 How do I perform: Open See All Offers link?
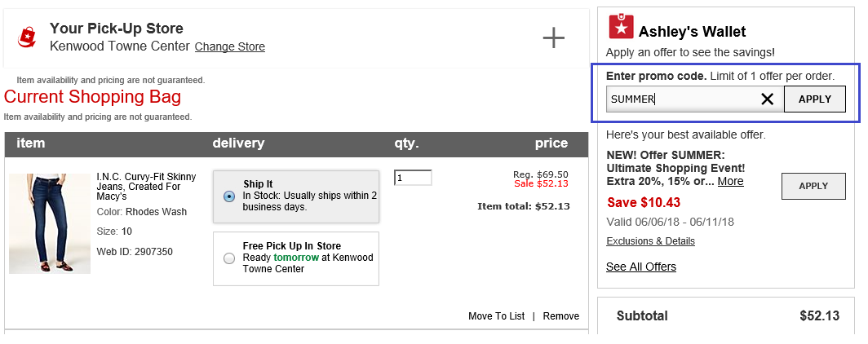(640, 267)
